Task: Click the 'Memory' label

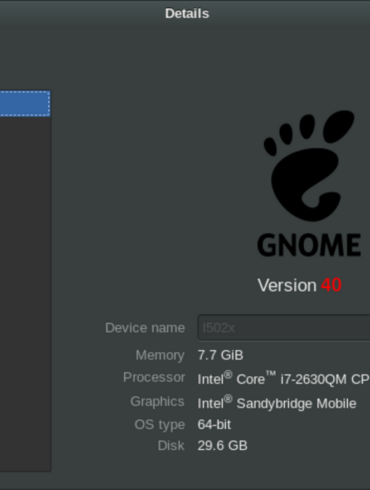Action: tap(160, 356)
